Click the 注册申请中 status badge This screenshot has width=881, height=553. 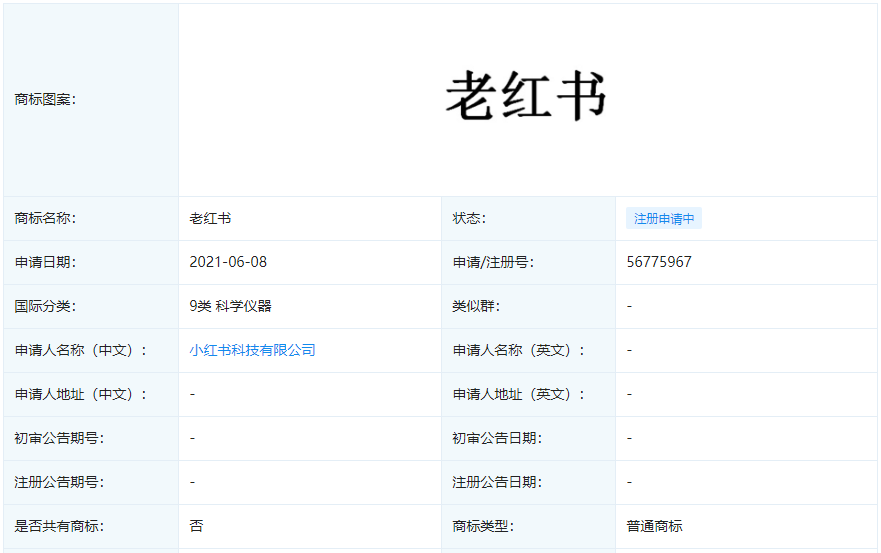(x=664, y=219)
